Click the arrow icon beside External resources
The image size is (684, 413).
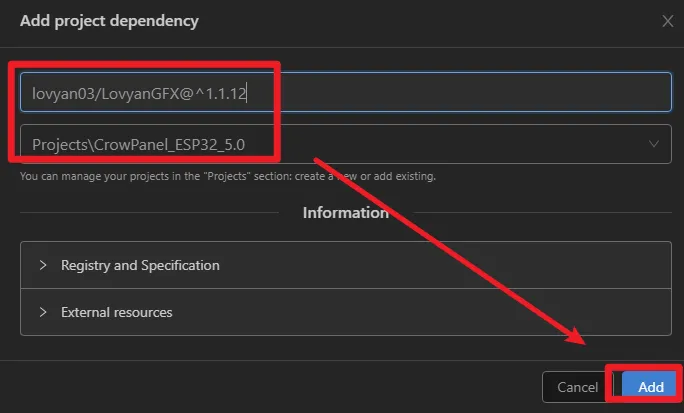[x=43, y=312]
